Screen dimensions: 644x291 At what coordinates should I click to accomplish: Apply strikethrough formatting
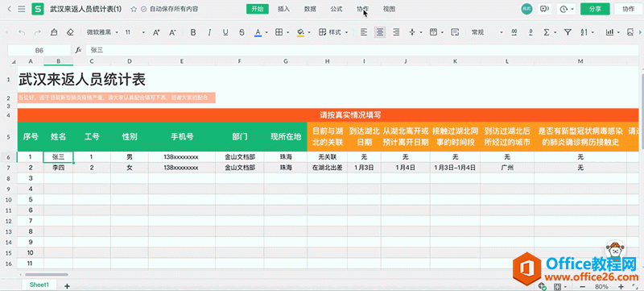tap(242, 32)
